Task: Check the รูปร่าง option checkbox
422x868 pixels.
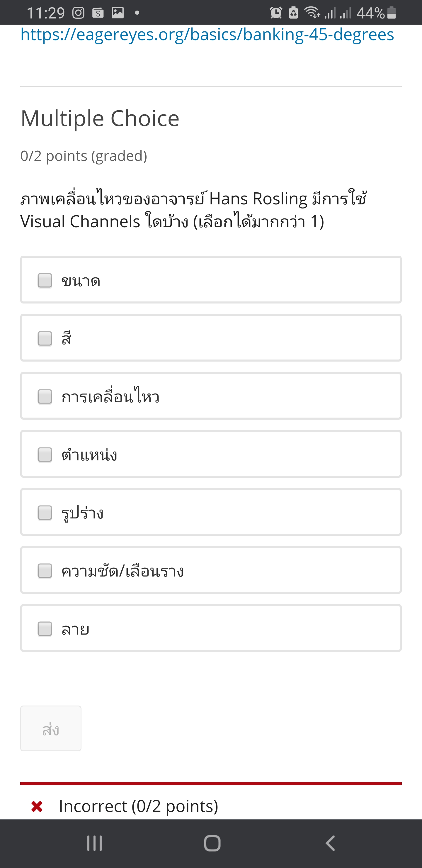Action: (45, 513)
